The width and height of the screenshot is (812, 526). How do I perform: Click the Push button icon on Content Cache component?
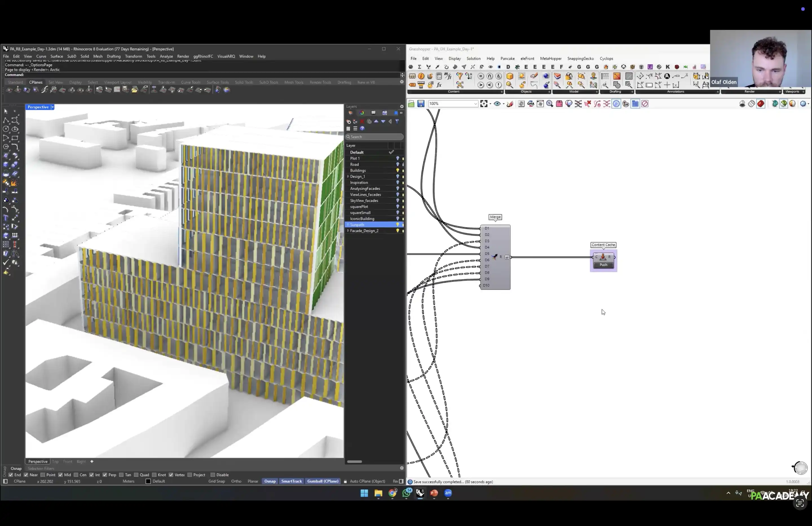[603, 265]
